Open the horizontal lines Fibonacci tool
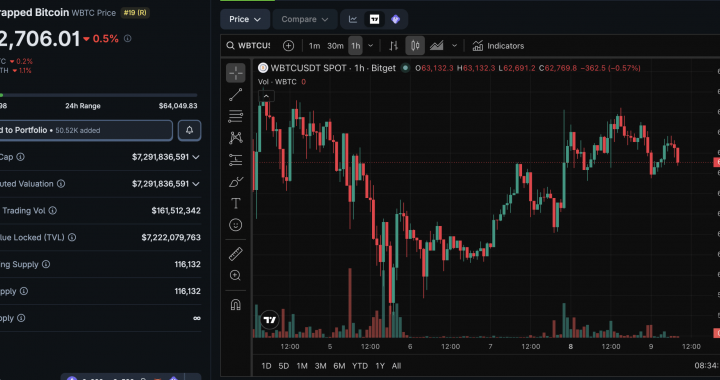720x380 pixels. click(236, 117)
